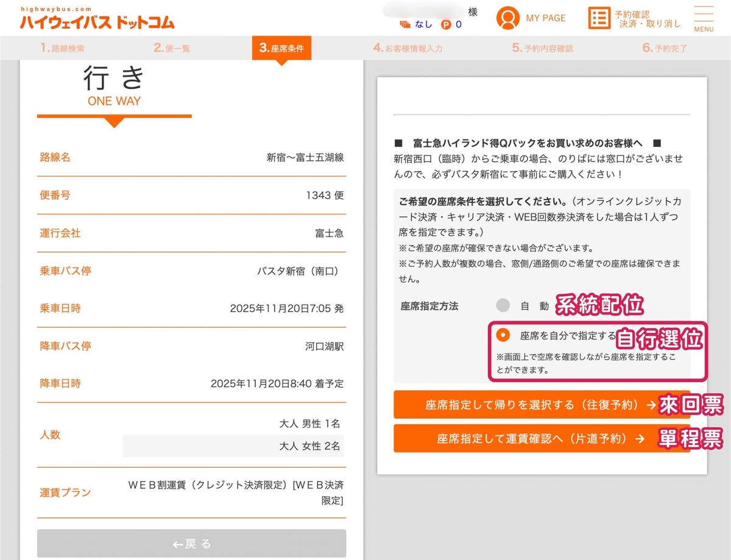Click the 乗車バス停 label
Image resolution: width=731 pixels, height=560 pixels.
65,271
